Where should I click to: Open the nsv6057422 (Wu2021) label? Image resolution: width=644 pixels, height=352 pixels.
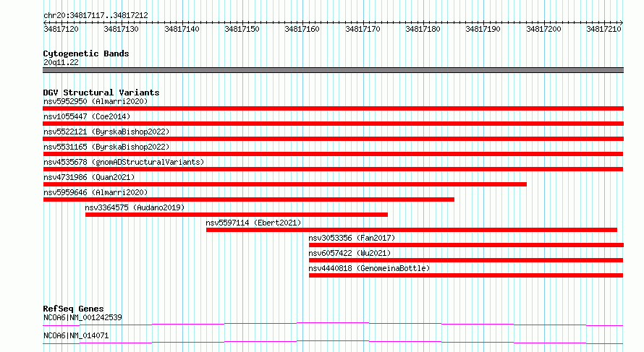coord(349,253)
